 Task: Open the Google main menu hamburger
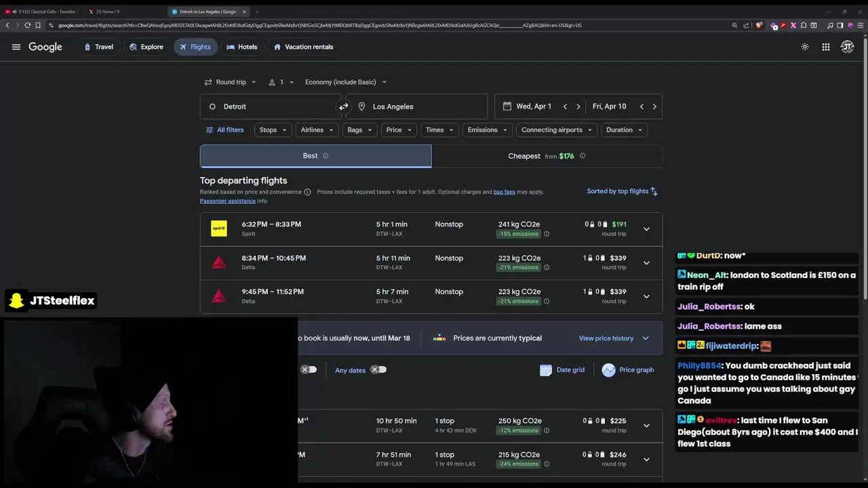tap(16, 47)
